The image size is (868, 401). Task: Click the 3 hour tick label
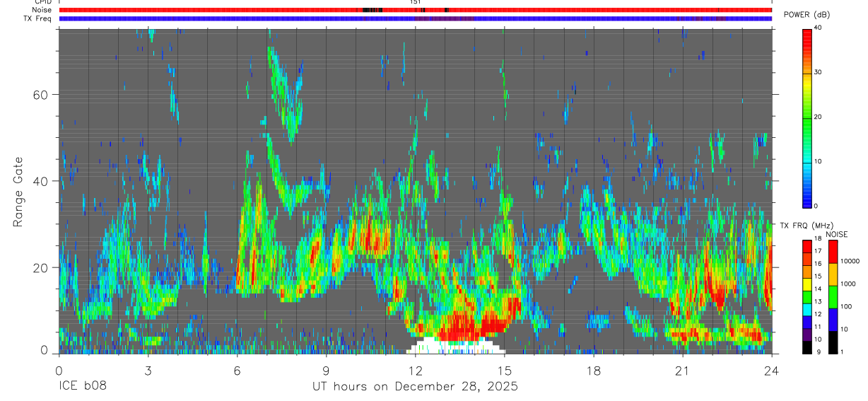148,370
